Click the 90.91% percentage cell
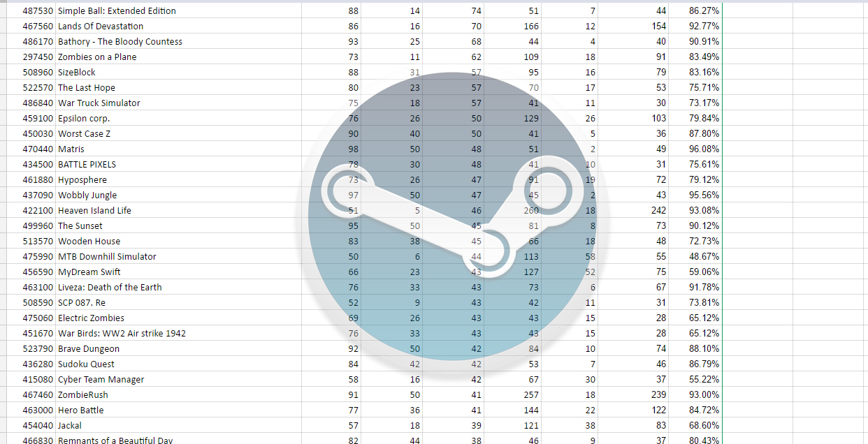868x444 pixels. 695,42
